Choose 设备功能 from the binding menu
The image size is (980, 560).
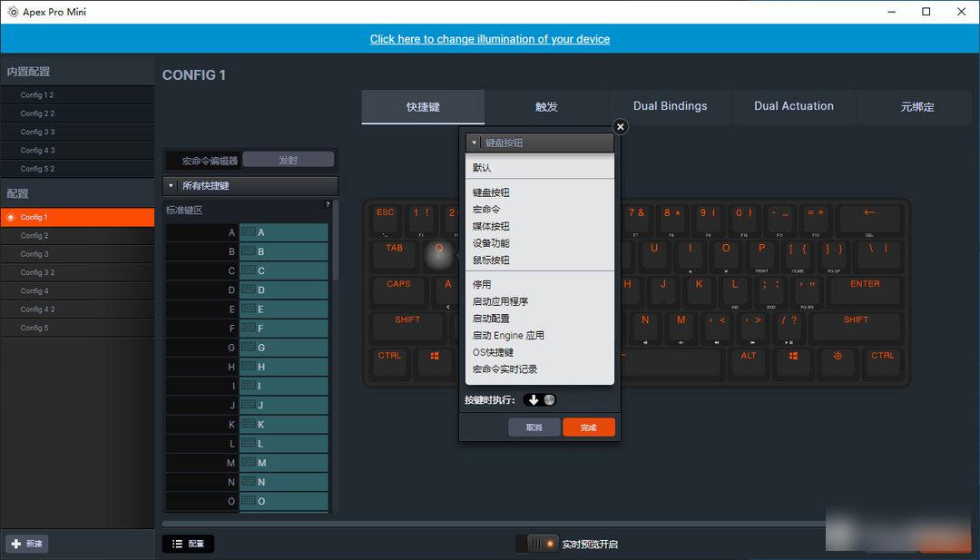(x=540, y=243)
